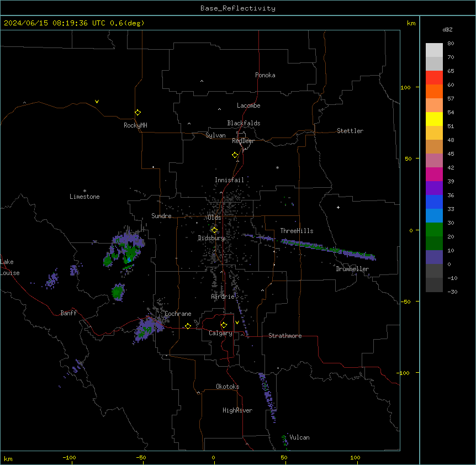Click the Vulcan label
The width and height of the screenshot is (476, 465).
(x=299, y=437)
